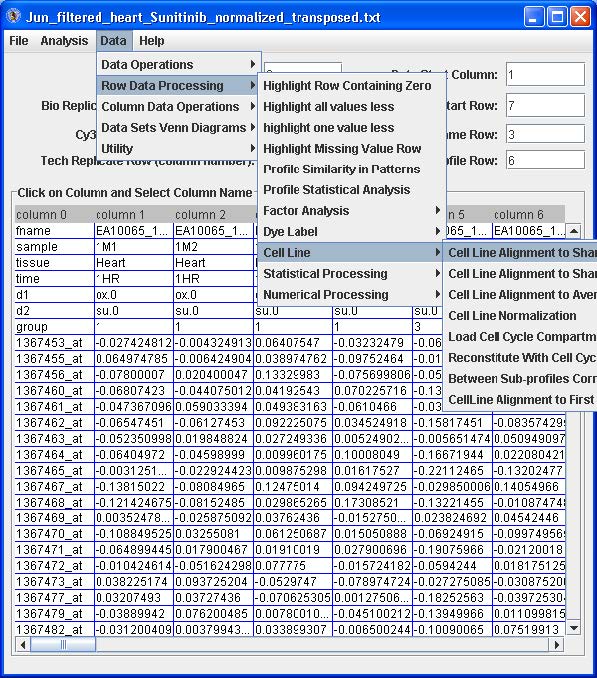Click the column 6 table header

click(528, 214)
